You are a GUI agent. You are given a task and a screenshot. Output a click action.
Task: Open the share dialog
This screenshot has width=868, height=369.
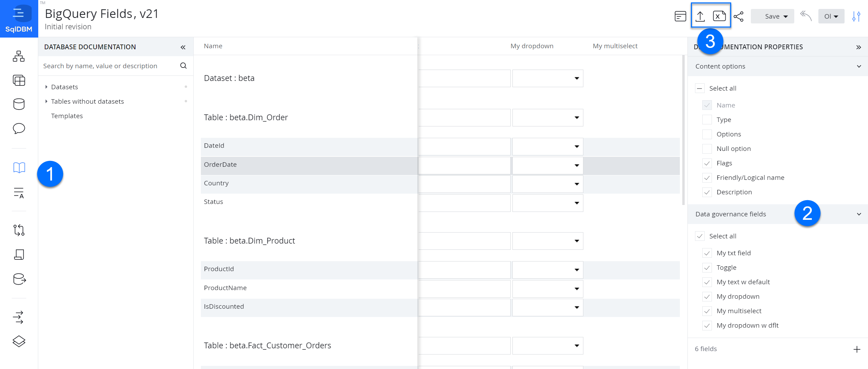(739, 16)
